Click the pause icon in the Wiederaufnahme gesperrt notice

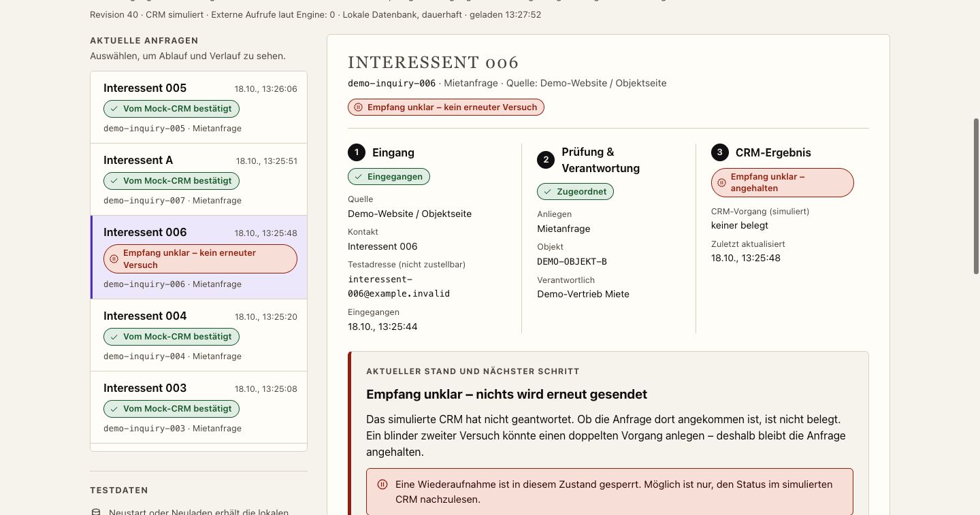point(382,484)
